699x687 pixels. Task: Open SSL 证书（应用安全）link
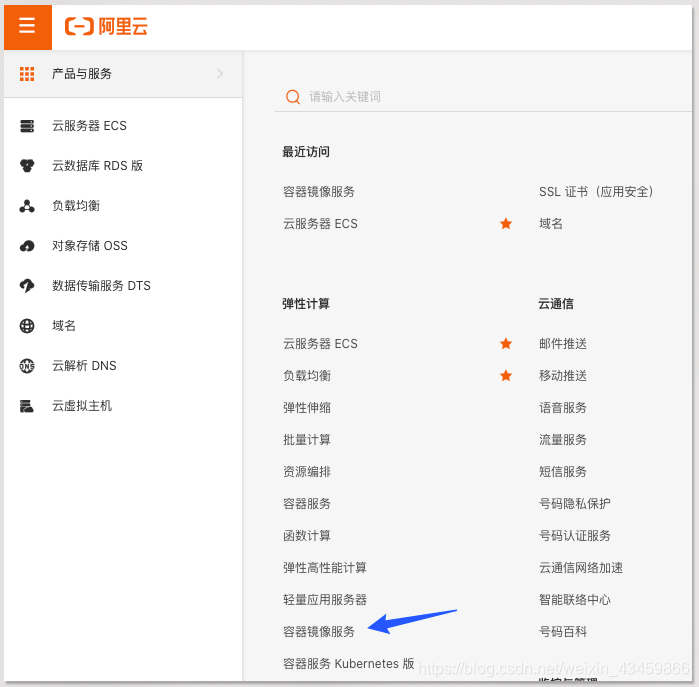point(596,192)
